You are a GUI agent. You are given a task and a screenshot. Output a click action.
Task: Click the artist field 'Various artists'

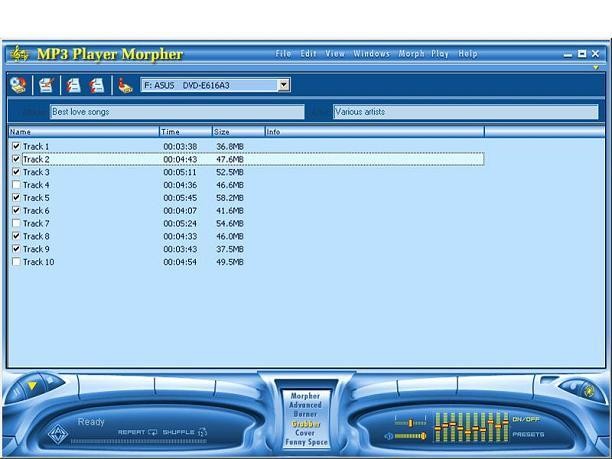point(465,112)
